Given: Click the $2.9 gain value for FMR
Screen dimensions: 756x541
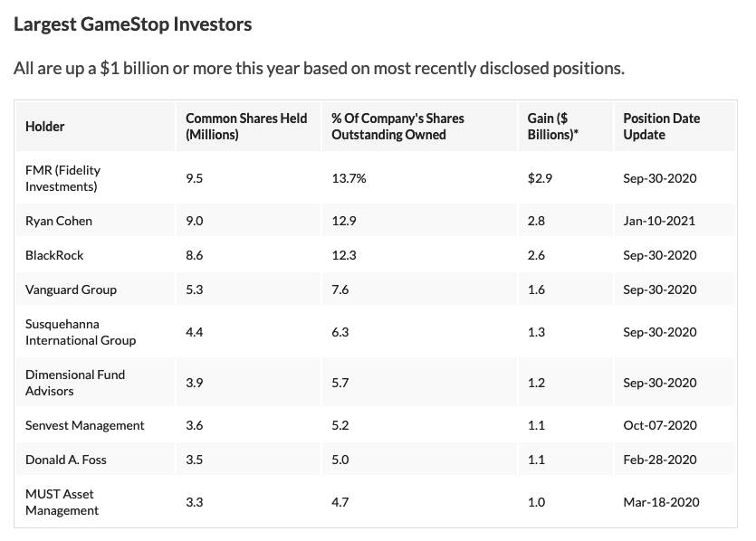Looking at the screenshot, I should 540,178.
